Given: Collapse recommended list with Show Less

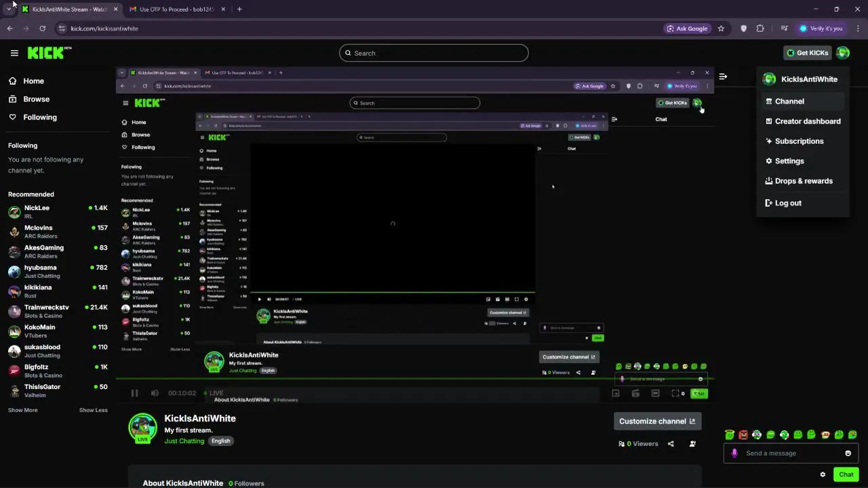Looking at the screenshot, I should click(x=93, y=410).
